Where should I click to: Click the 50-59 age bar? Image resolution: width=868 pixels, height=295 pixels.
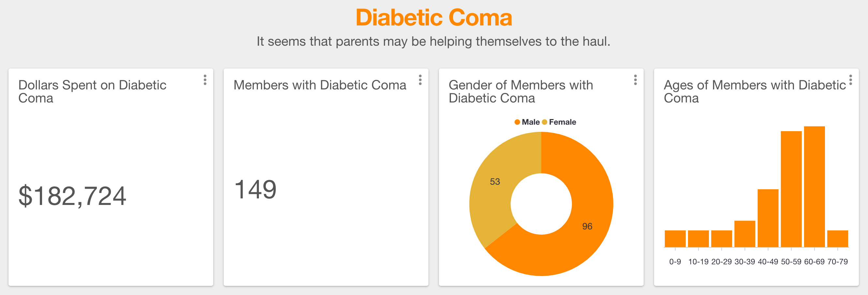[x=791, y=189]
